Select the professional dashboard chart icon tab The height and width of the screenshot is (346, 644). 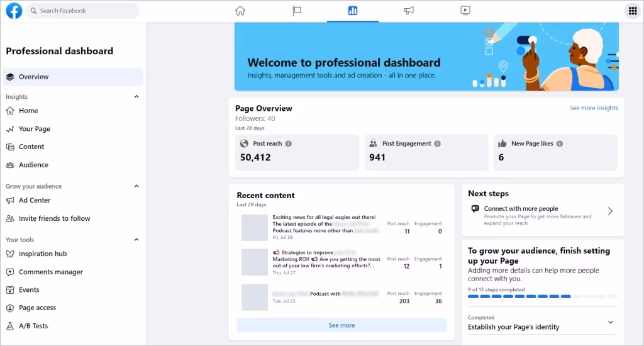(352, 11)
